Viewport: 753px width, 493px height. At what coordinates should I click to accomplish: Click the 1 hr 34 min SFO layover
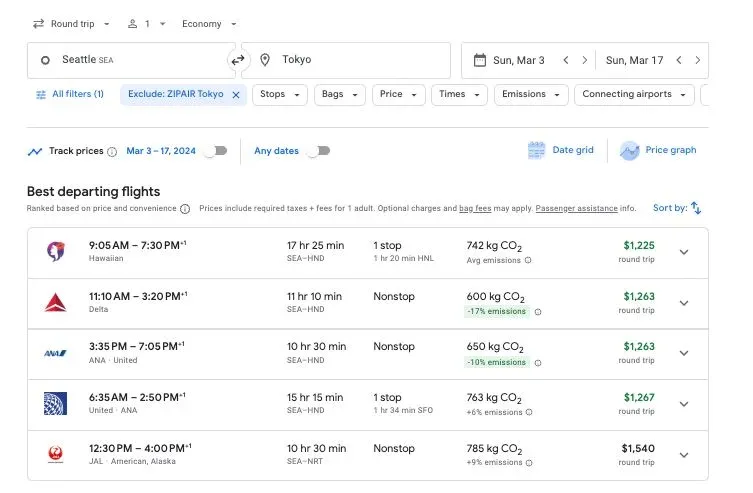(403, 410)
